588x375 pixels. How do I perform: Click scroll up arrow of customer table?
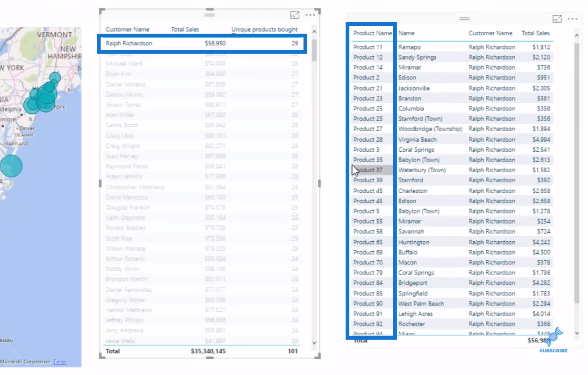coord(314,32)
